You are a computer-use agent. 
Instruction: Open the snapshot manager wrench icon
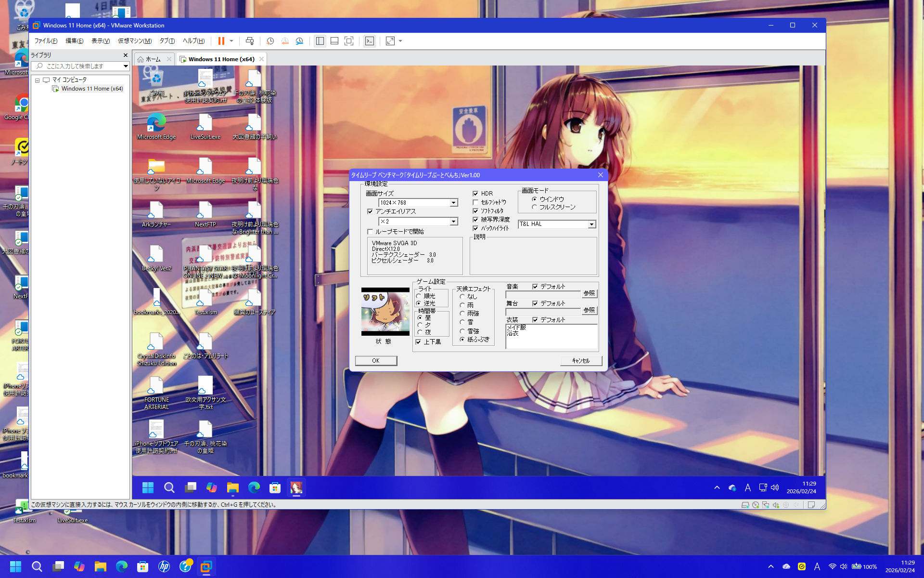(299, 41)
